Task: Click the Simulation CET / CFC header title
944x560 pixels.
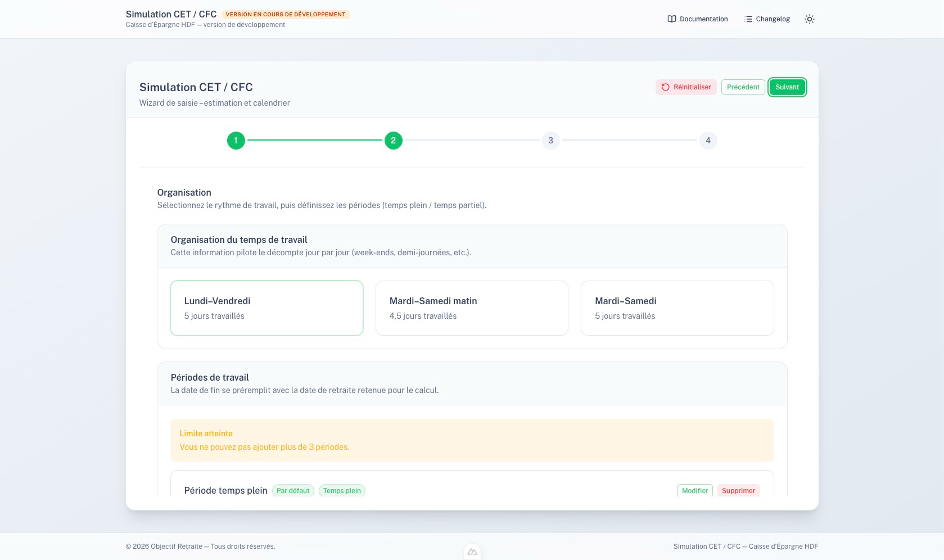Action: (x=171, y=15)
